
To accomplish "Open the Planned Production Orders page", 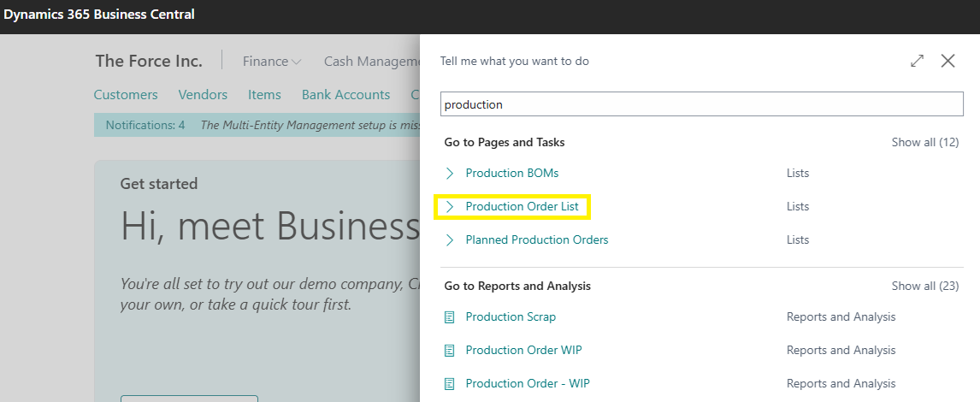I will click(536, 239).
